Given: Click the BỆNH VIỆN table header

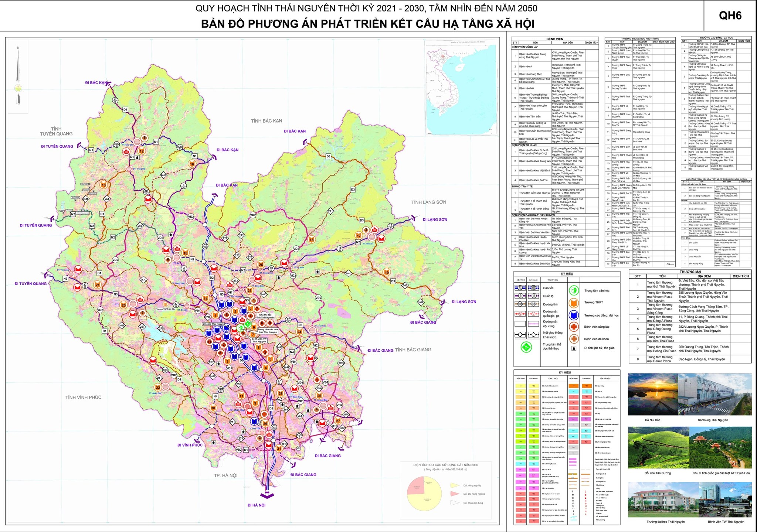Looking at the screenshot, I should coord(555,39).
